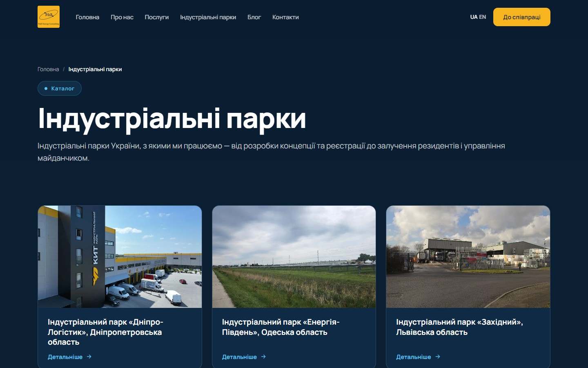Click the Каталог badge
The width and height of the screenshot is (588, 368).
coord(60,88)
